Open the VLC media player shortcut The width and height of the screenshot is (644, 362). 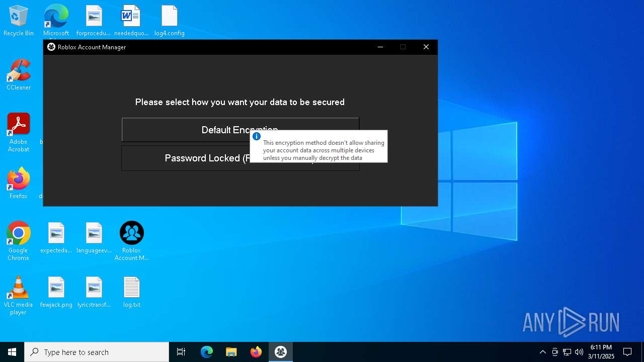(19, 296)
